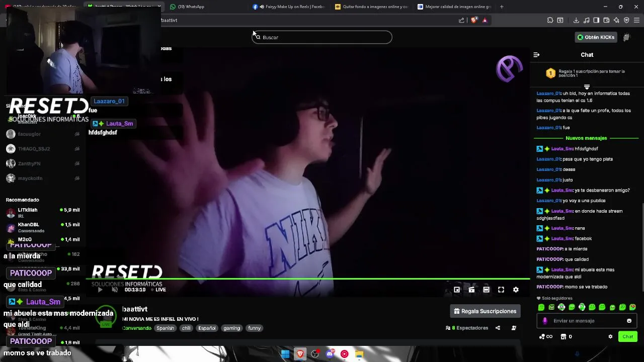The width and height of the screenshot is (644, 362).
Task: Switch to Fairyy Make Up Facebook tab
Action: [x=288, y=7]
